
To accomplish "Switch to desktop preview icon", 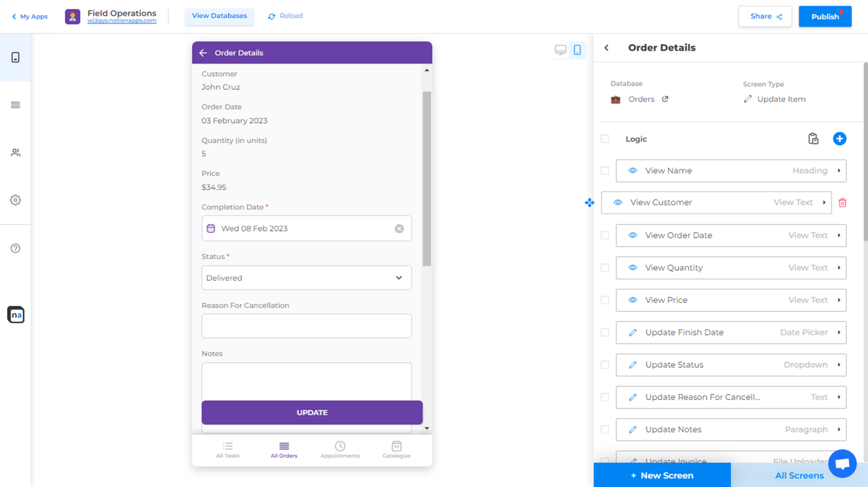I will (560, 50).
